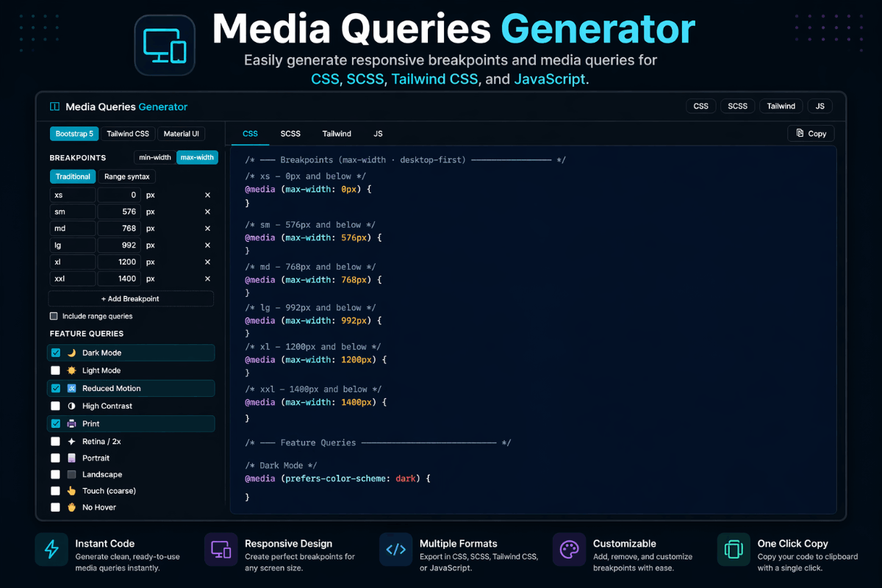This screenshot has width=882, height=588.
Task: Edit the 576 value field for sm
Action: pyautogui.click(x=120, y=212)
